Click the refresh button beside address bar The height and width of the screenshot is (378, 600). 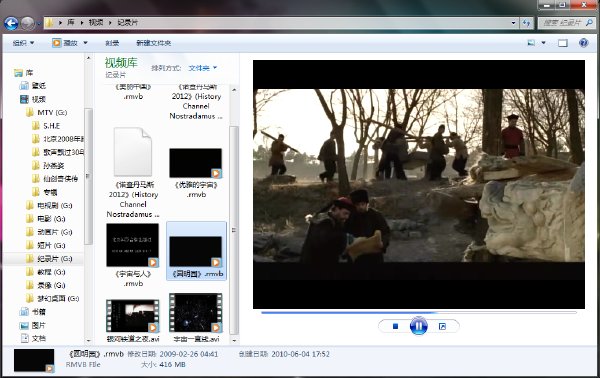[527, 23]
